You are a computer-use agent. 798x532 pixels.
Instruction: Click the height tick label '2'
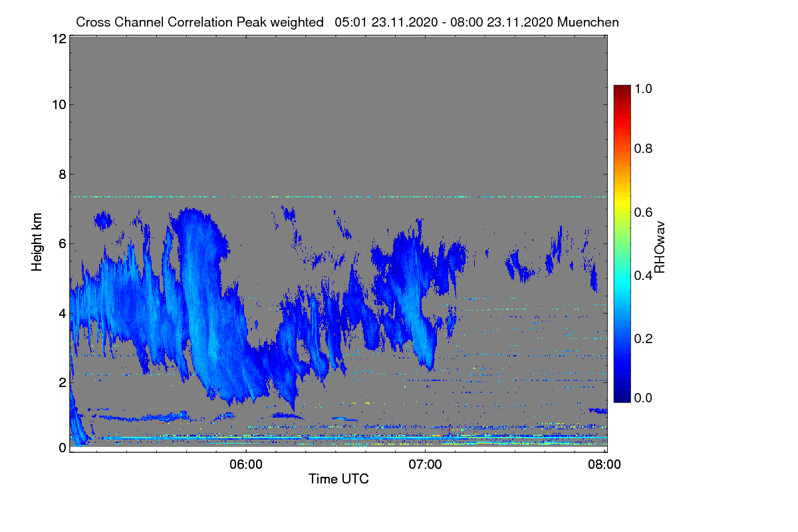click(62, 382)
